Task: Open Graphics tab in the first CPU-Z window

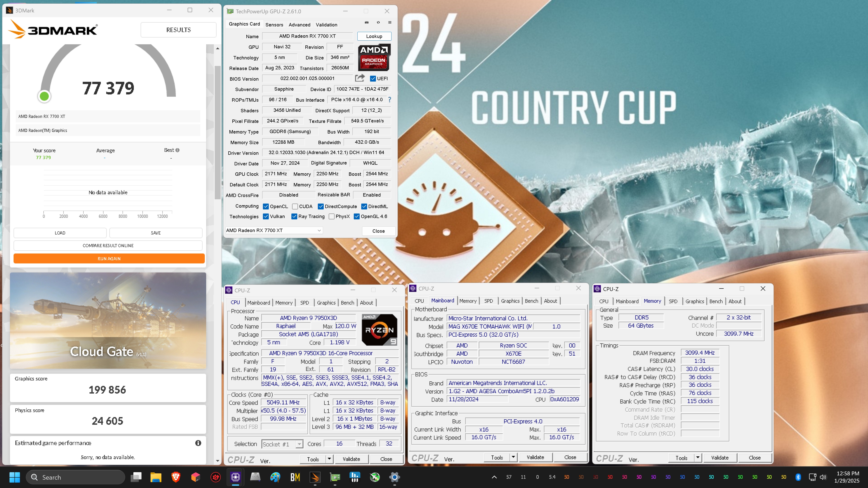Action: [326, 303]
